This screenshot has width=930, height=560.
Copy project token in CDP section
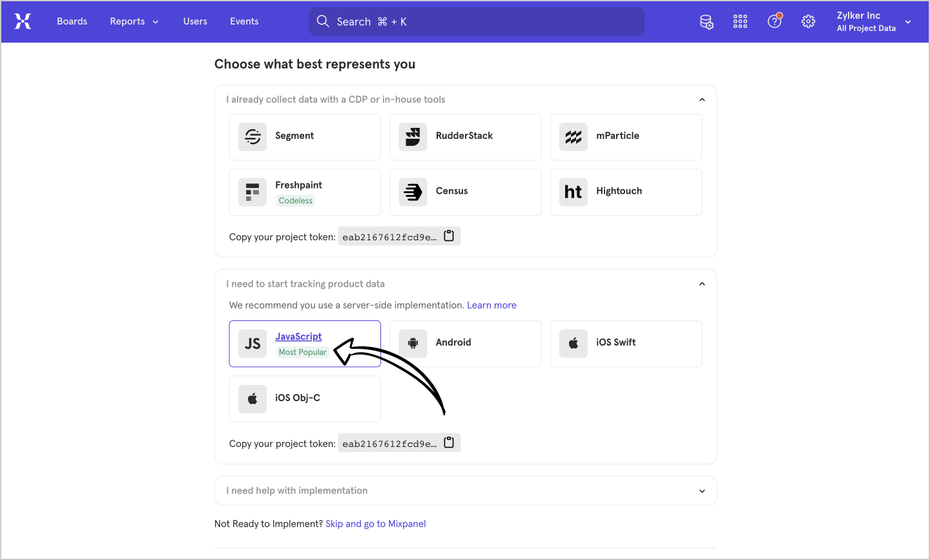click(449, 236)
